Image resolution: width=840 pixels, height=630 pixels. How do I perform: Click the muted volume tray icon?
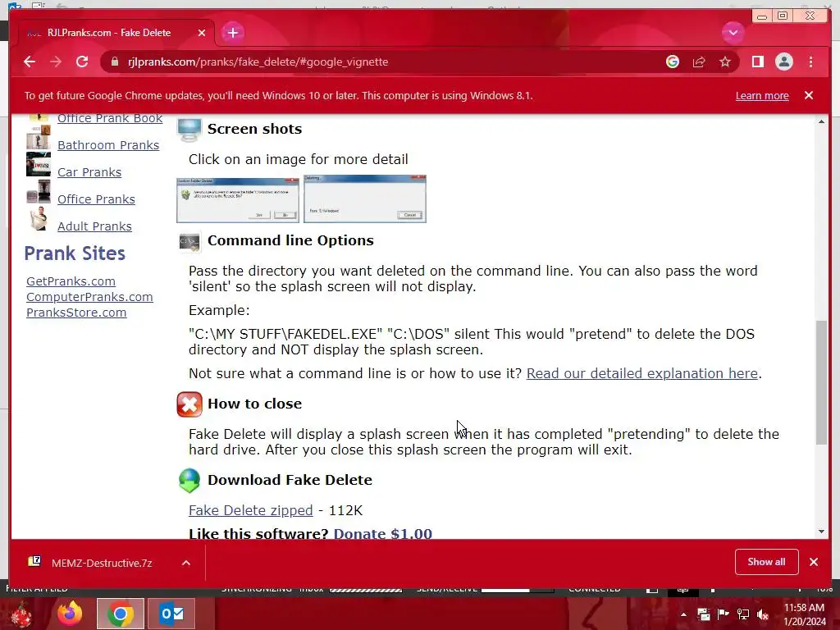pos(762,614)
